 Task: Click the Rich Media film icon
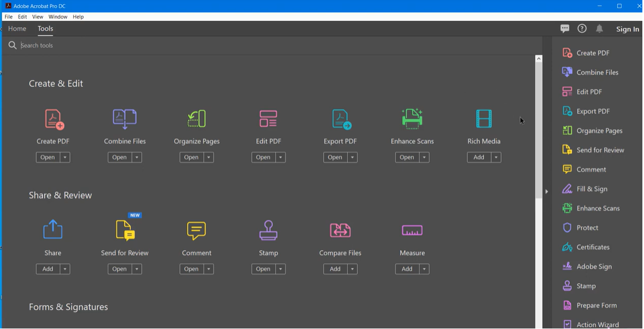tap(484, 119)
